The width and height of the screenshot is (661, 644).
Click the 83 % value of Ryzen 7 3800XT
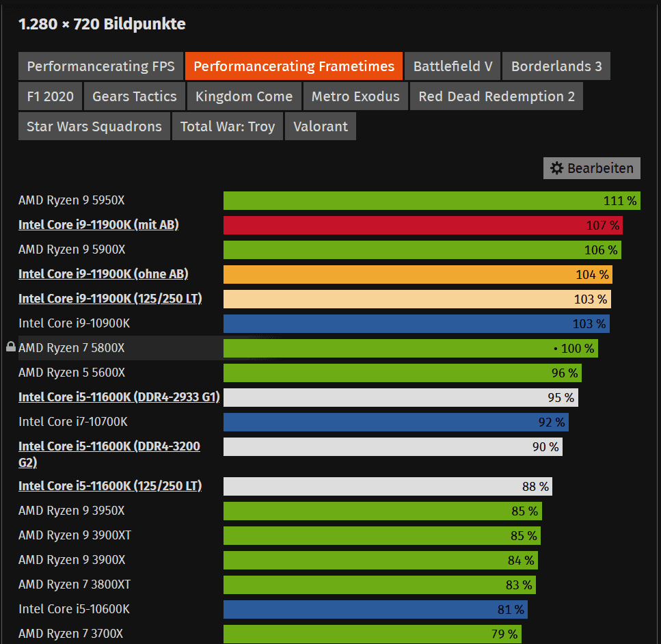point(519,585)
